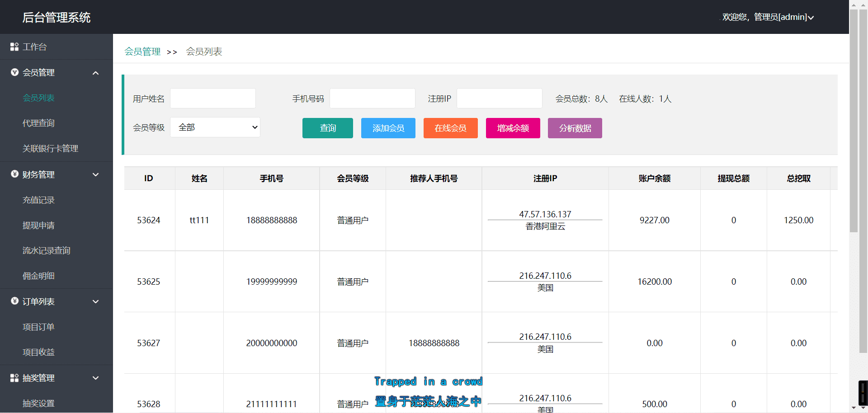
Task: Click the page vertical scrollbar thumb
Action: click(x=854, y=120)
